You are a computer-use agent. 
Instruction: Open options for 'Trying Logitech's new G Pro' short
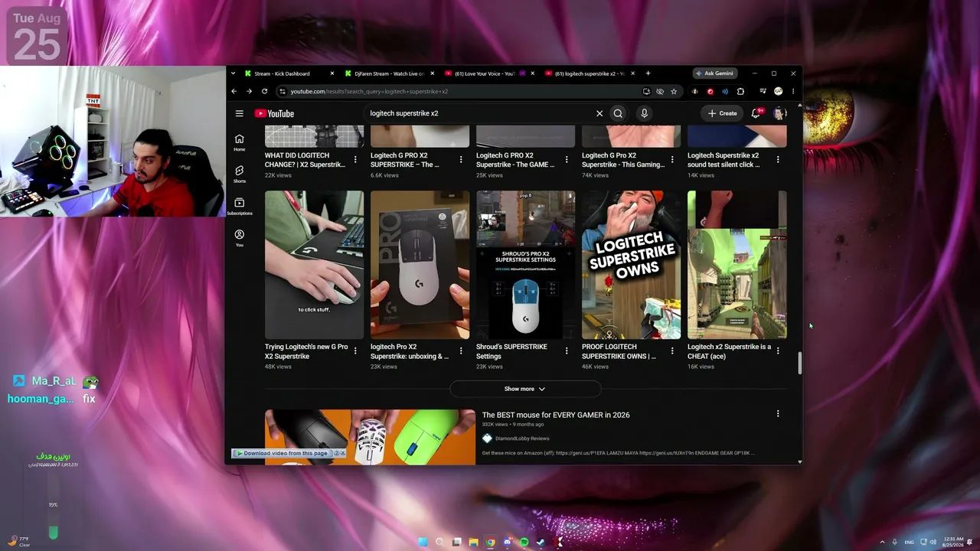pos(355,350)
